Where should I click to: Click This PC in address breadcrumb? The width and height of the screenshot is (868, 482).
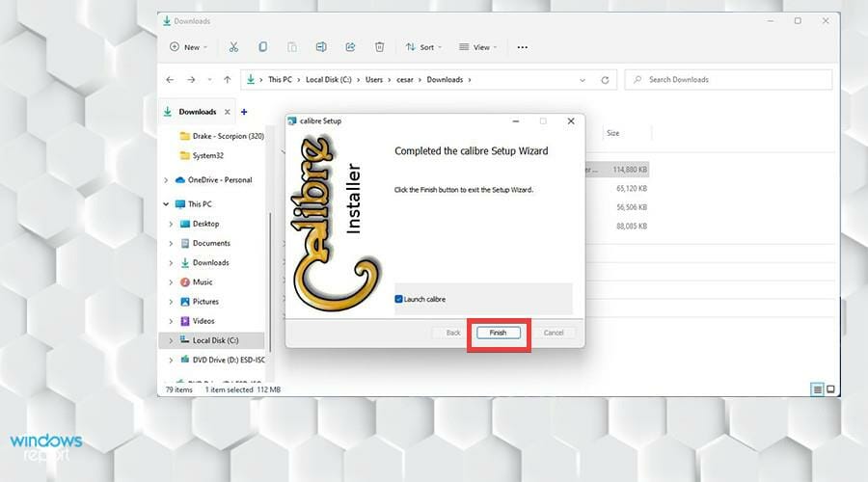tap(280, 80)
